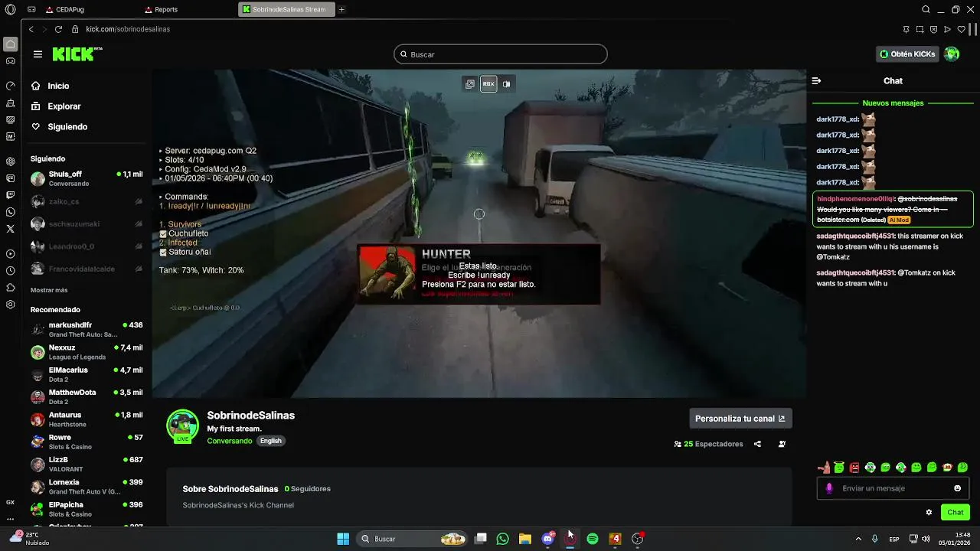Click the purple microphone icon in chat input
980x551 pixels.
[x=828, y=488]
